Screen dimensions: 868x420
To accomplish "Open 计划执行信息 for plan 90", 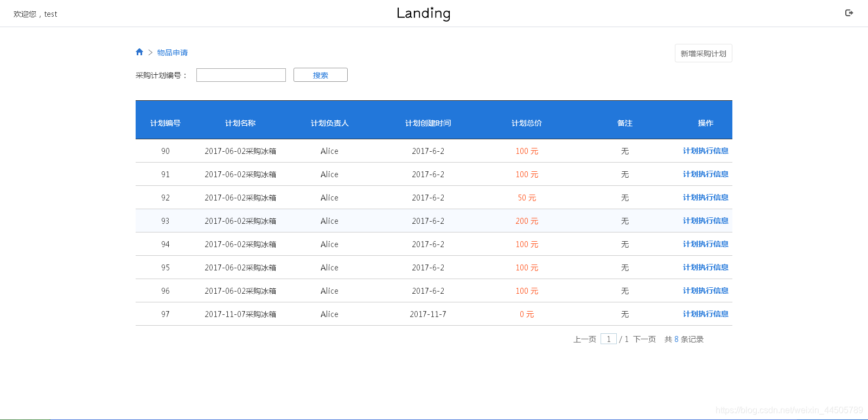I will coord(705,151).
